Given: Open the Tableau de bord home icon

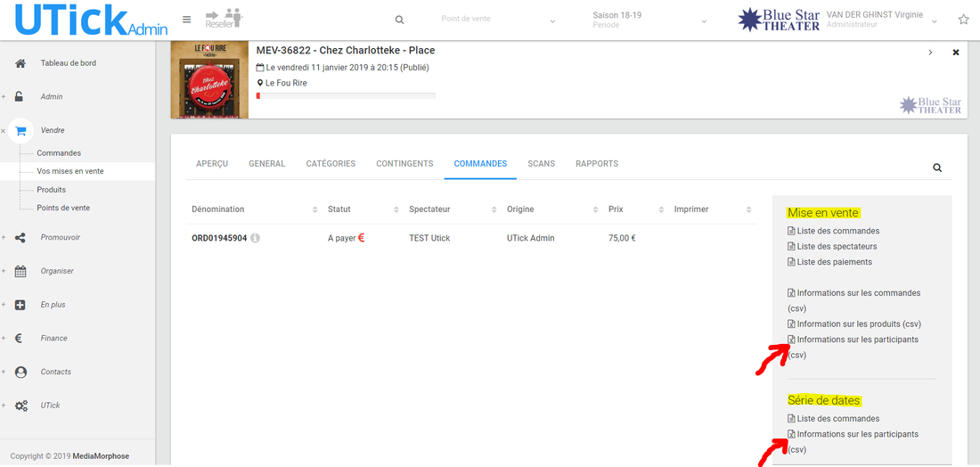Looking at the screenshot, I should pos(20,63).
